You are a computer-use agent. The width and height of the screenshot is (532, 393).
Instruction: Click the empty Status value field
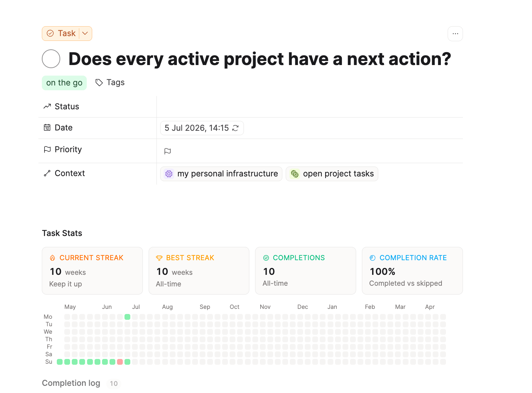coord(310,107)
